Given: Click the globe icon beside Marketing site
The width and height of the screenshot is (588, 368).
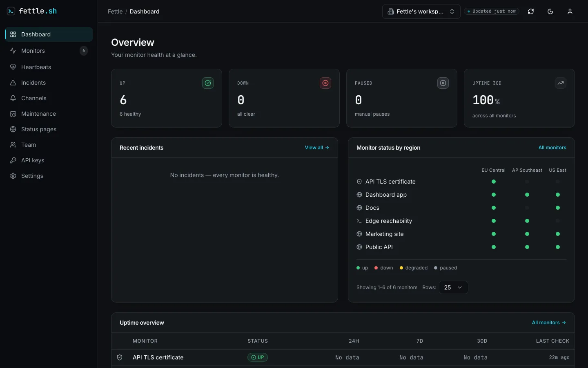Looking at the screenshot, I should 359,234.
